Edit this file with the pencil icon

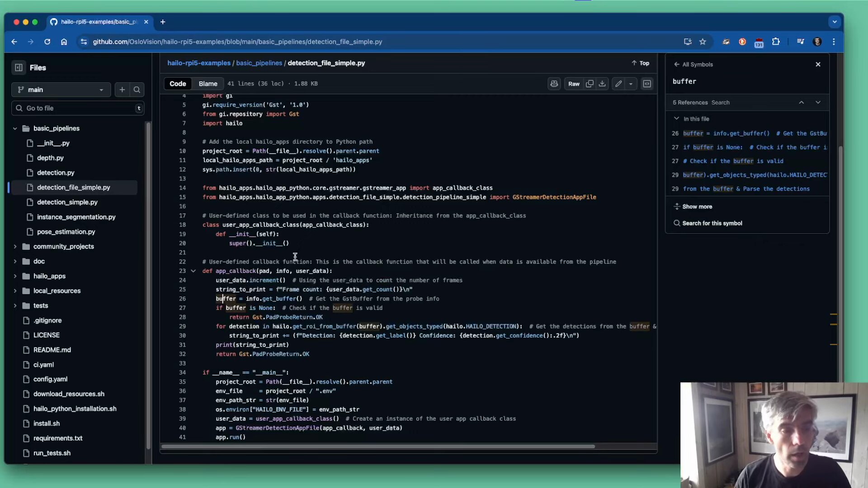[618, 84]
